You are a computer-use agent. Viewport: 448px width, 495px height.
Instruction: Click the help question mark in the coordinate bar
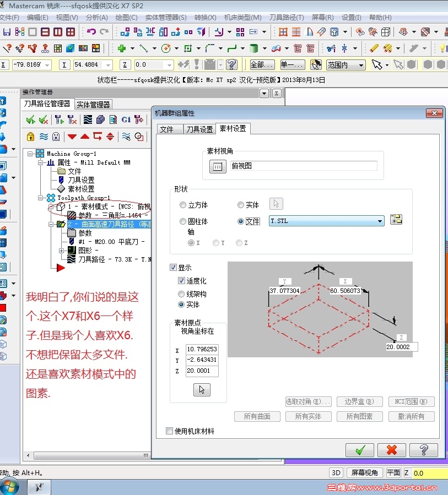click(x=232, y=65)
